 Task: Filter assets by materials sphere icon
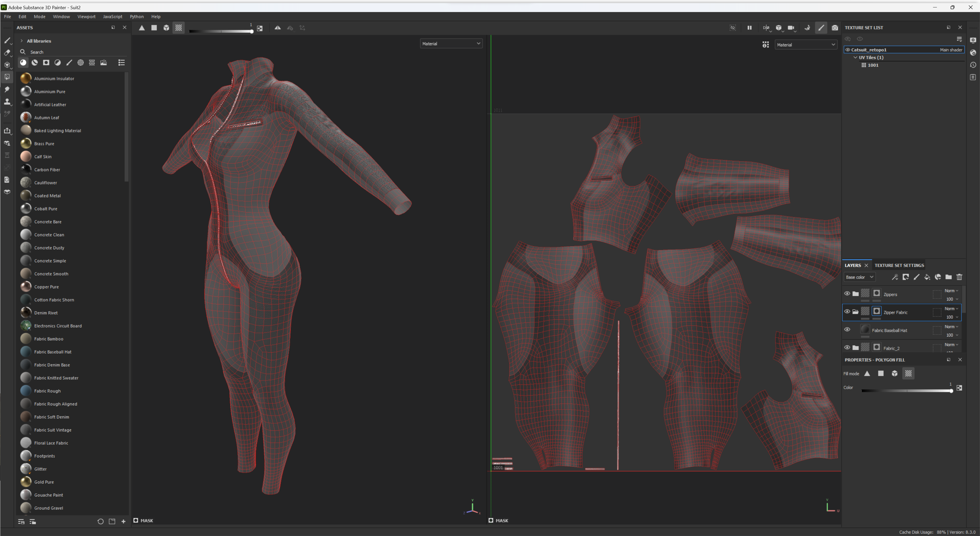[x=23, y=63]
